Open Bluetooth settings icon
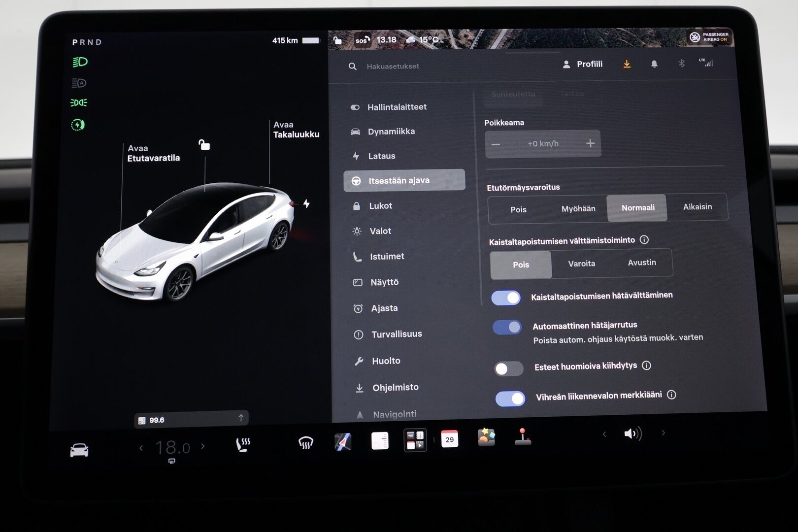Image resolution: width=798 pixels, height=532 pixels. click(682, 63)
